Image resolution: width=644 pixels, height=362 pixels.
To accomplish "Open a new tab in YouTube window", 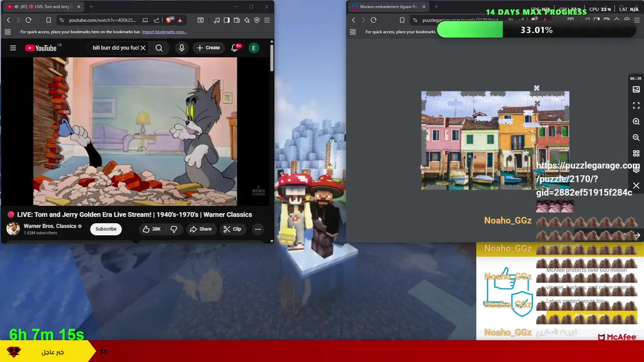I will pyautogui.click(x=91, y=7).
